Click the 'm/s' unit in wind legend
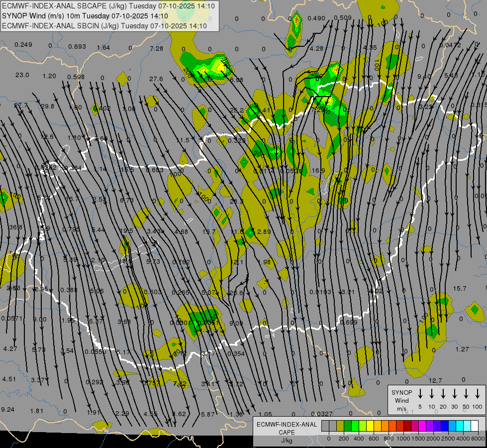Viewport: 487px width, 448px height. point(401,409)
